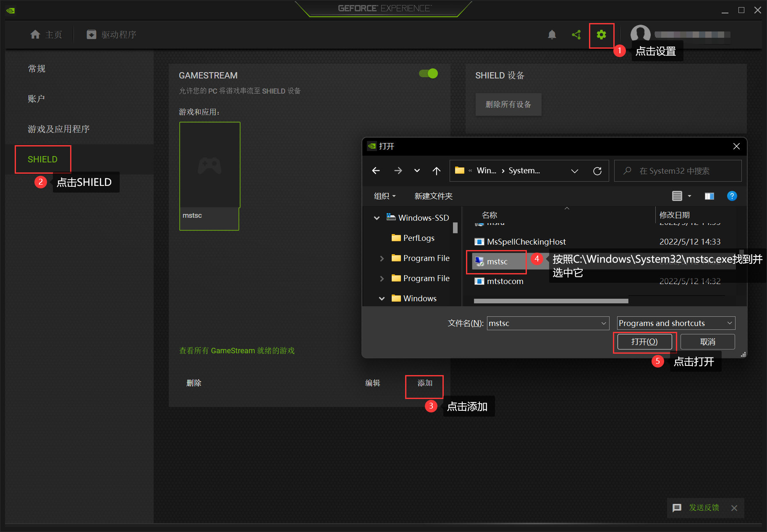This screenshot has height=532, width=767.
Task: Select SHIELD in settings sidebar
Action: coord(42,159)
